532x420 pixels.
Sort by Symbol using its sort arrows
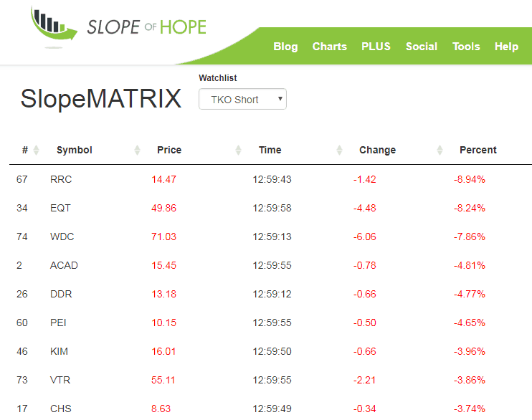pos(137,150)
